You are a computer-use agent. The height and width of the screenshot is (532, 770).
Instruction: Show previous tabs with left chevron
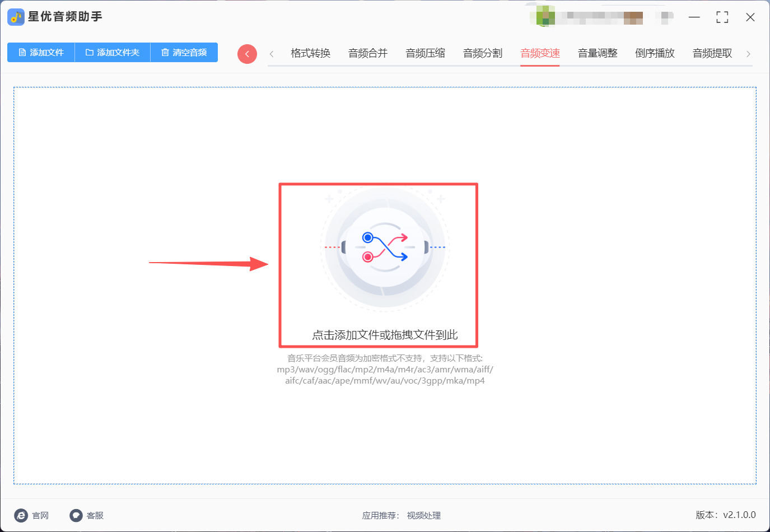point(272,54)
